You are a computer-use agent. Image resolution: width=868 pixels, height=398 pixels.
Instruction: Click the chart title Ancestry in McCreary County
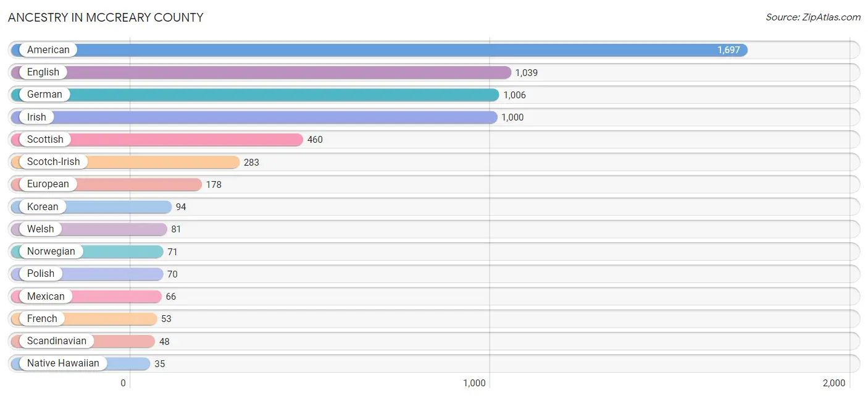click(x=106, y=17)
